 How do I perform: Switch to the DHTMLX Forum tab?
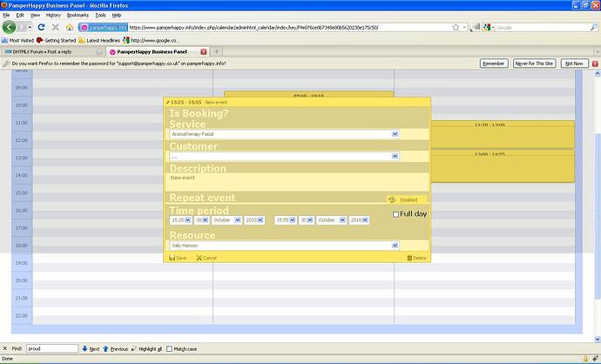tap(53, 51)
